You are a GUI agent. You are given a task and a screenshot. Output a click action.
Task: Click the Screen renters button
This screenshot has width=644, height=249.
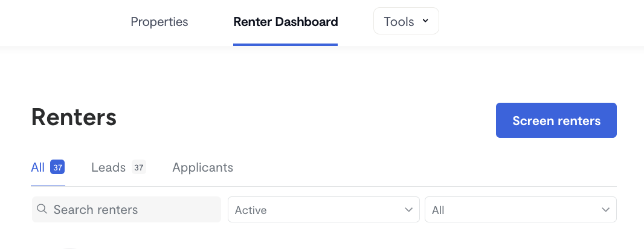[x=556, y=120]
